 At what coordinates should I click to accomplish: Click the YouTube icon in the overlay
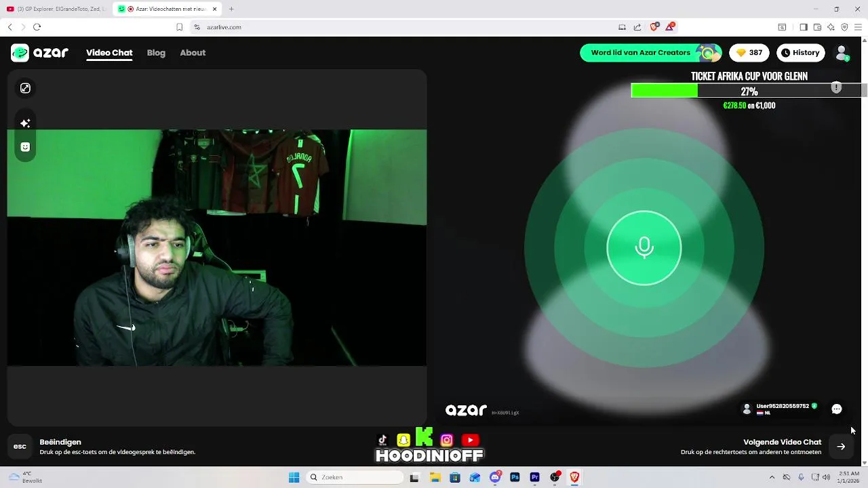470,441
